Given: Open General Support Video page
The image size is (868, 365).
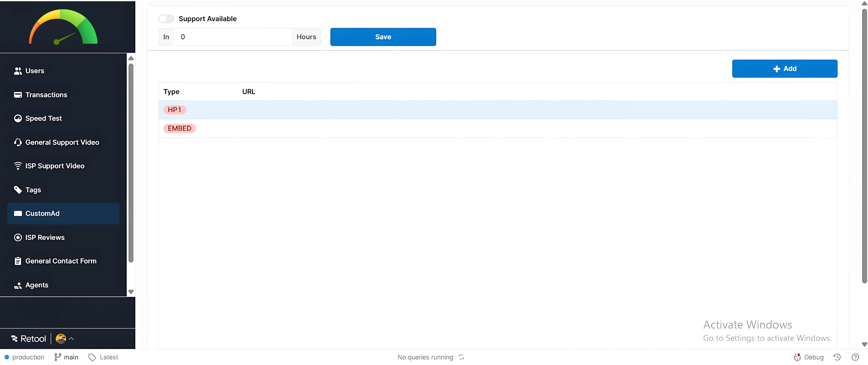Looking at the screenshot, I should (63, 143).
